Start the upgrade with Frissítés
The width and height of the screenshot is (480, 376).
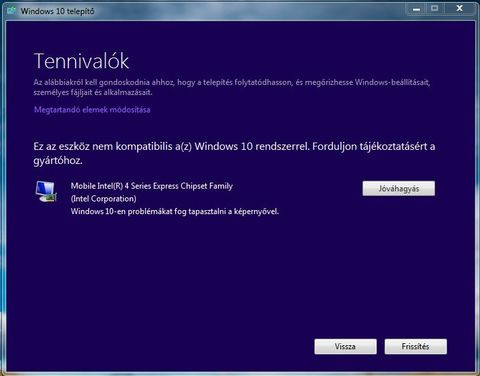416,347
